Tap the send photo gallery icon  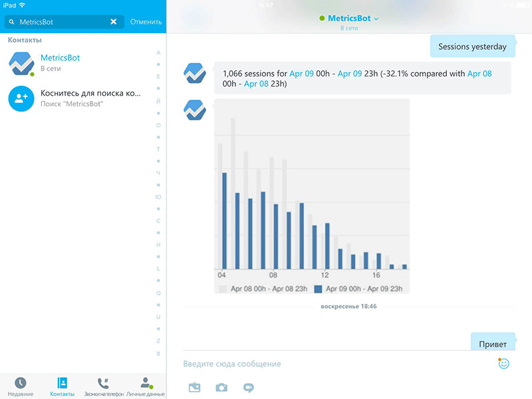pos(194,388)
